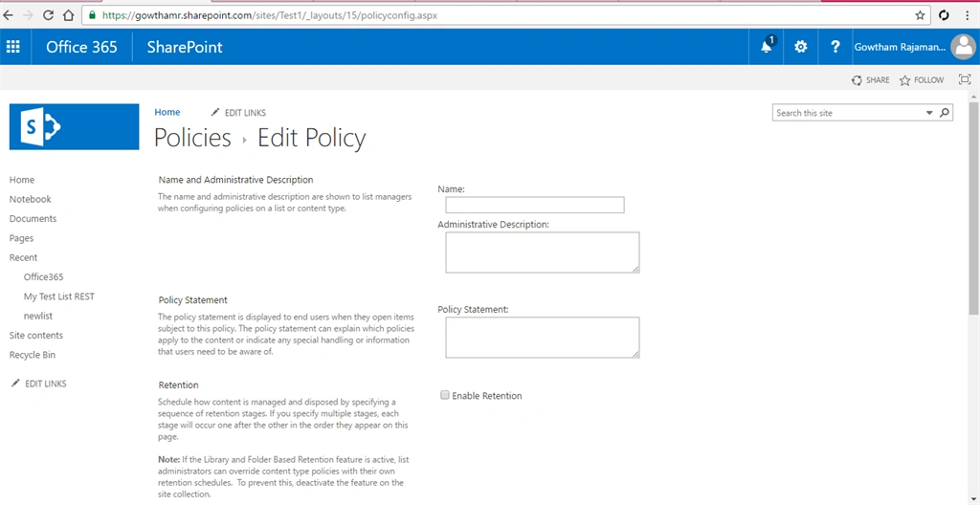
Task: Expand the search scope dropdown arrow
Action: click(x=928, y=113)
